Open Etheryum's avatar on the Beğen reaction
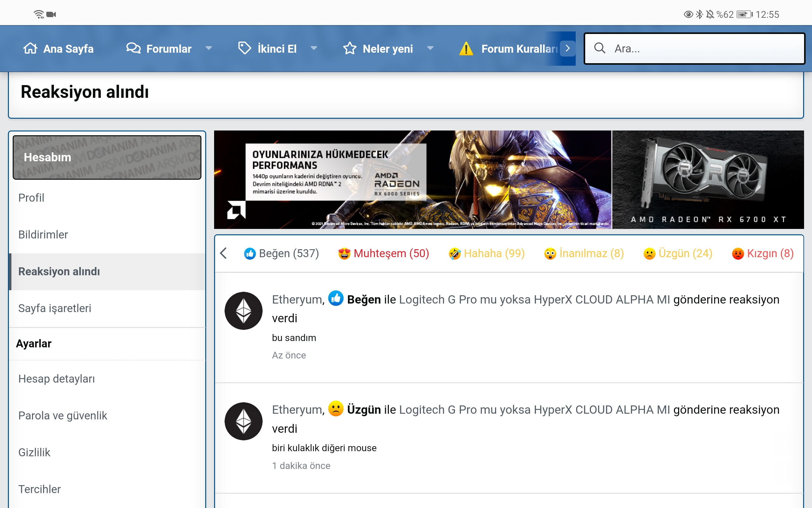The width and height of the screenshot is (812, 508). pos(243,311)
